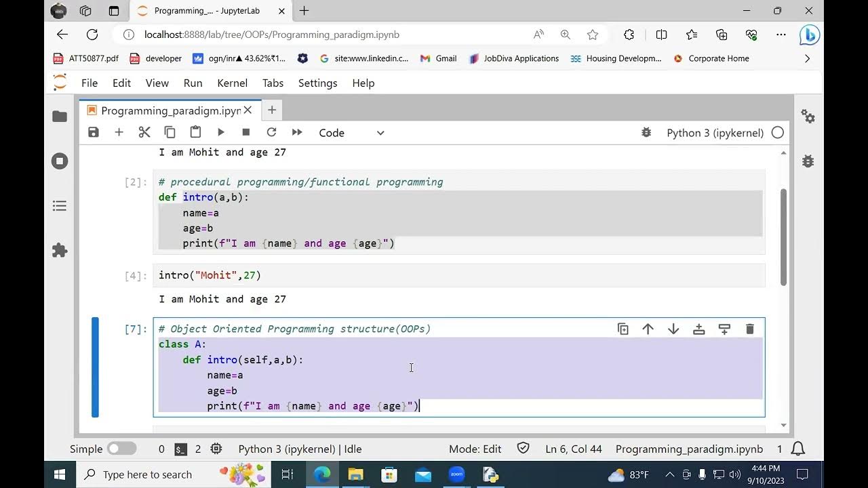Click scroll-down arrow of the notebook scrollbar
This screenshot has width=868, height=488.
pyautogui.click(x=783, y=425)
